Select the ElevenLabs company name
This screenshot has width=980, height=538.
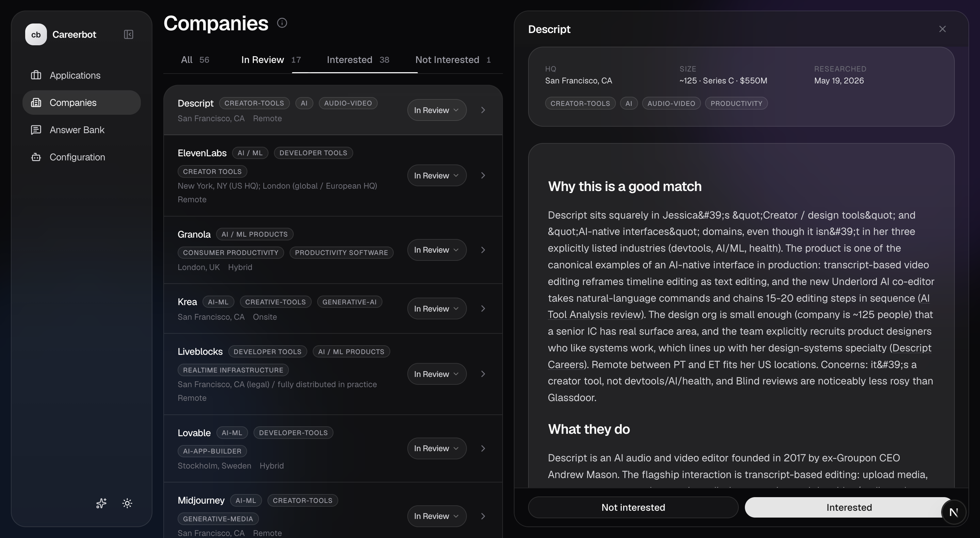(x=202, y=153)
